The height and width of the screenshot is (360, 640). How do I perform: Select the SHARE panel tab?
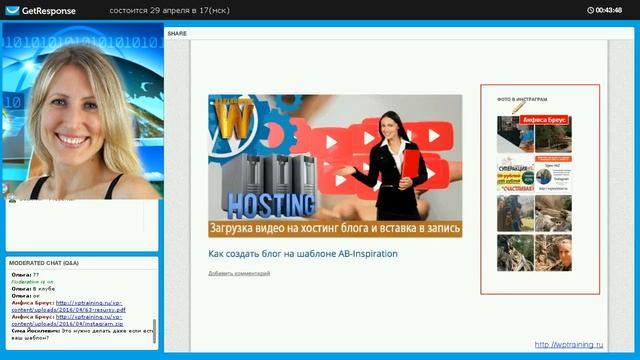click(177, 33)
